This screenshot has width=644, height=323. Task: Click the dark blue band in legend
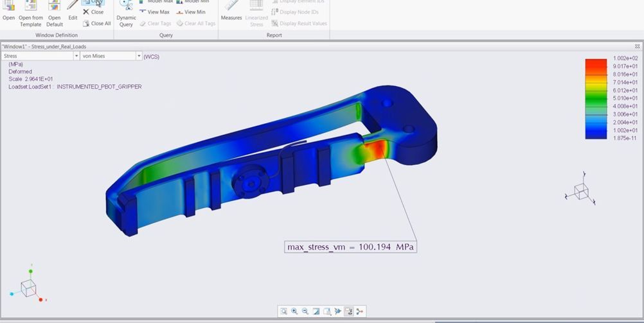596,135
